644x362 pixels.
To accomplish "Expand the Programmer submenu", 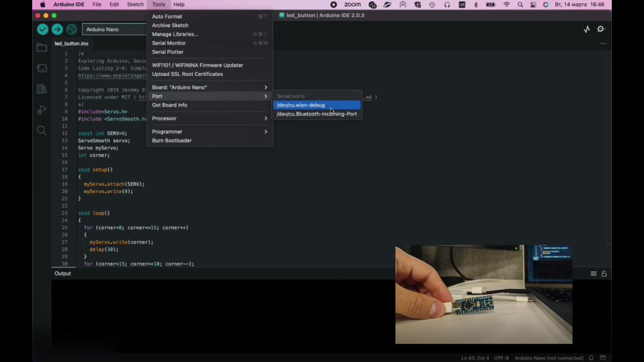I will pyautogui.click(x=210, y=132).
